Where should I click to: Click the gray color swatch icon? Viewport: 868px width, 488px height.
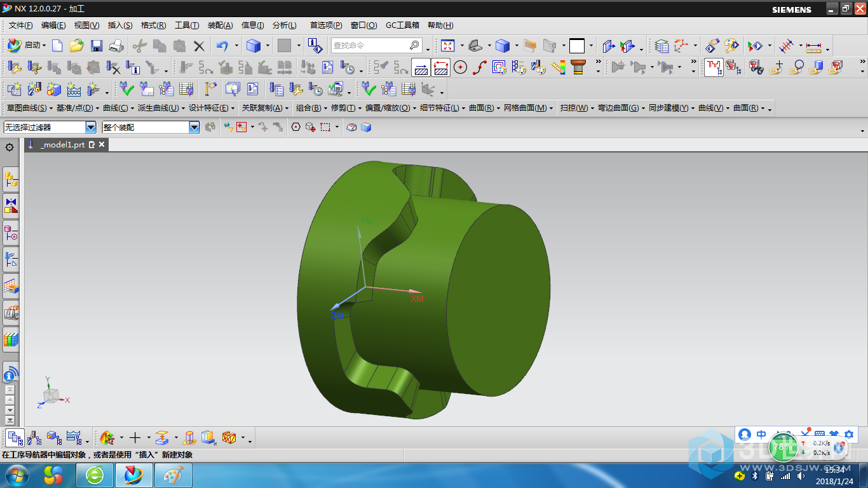(284, 46)
